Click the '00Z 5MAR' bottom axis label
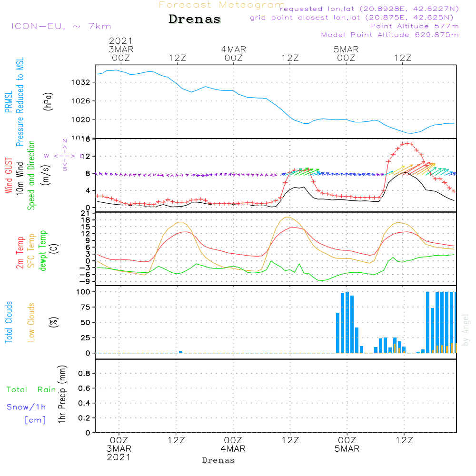This screenshot has height=476, width=476. 347,445
